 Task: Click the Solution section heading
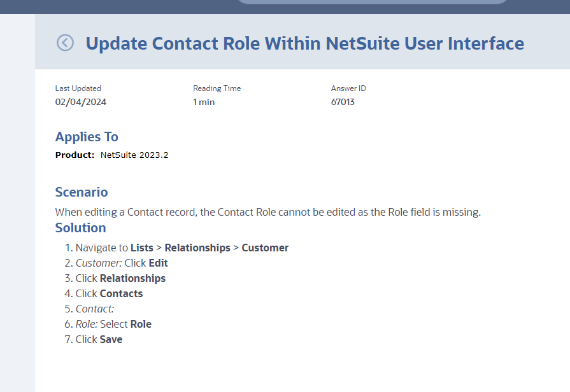tap(80, 228)
